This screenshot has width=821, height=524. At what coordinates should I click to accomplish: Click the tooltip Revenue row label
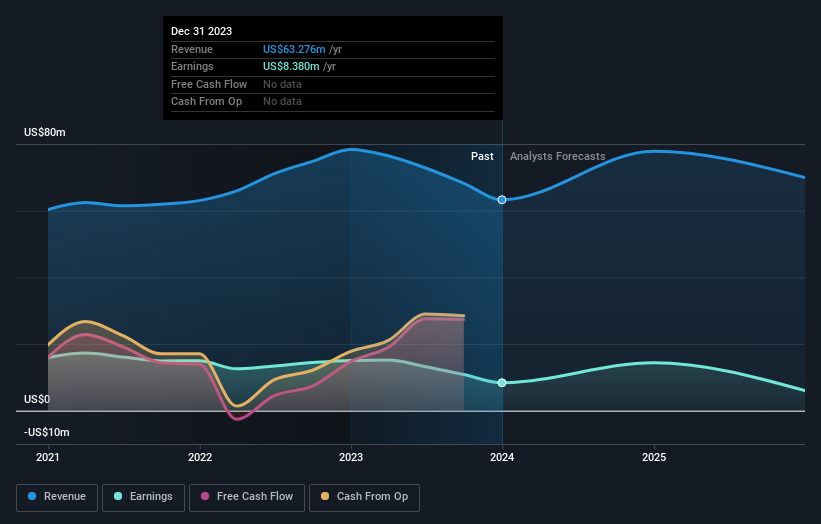click(192, 49)
